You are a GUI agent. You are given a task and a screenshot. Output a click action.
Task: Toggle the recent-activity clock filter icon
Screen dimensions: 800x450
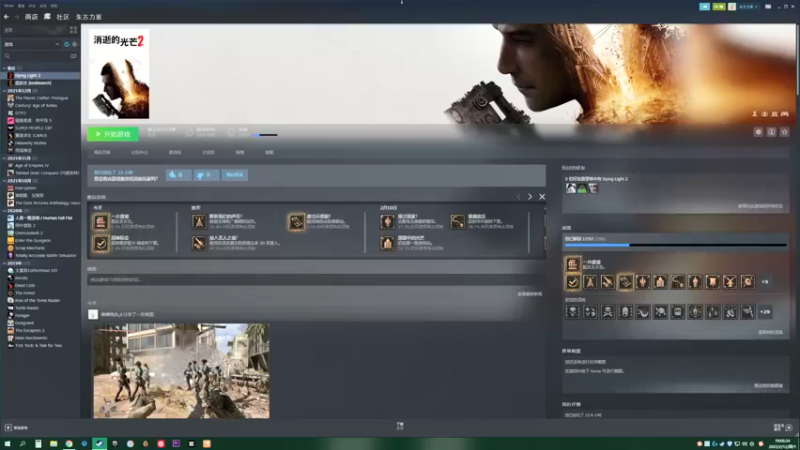66,44
